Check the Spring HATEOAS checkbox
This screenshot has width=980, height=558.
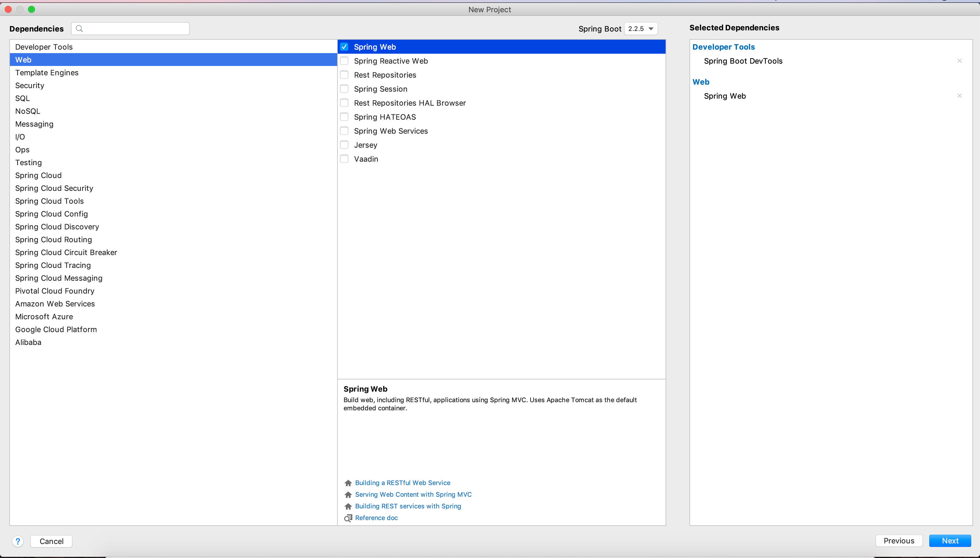tap(344, 117)
